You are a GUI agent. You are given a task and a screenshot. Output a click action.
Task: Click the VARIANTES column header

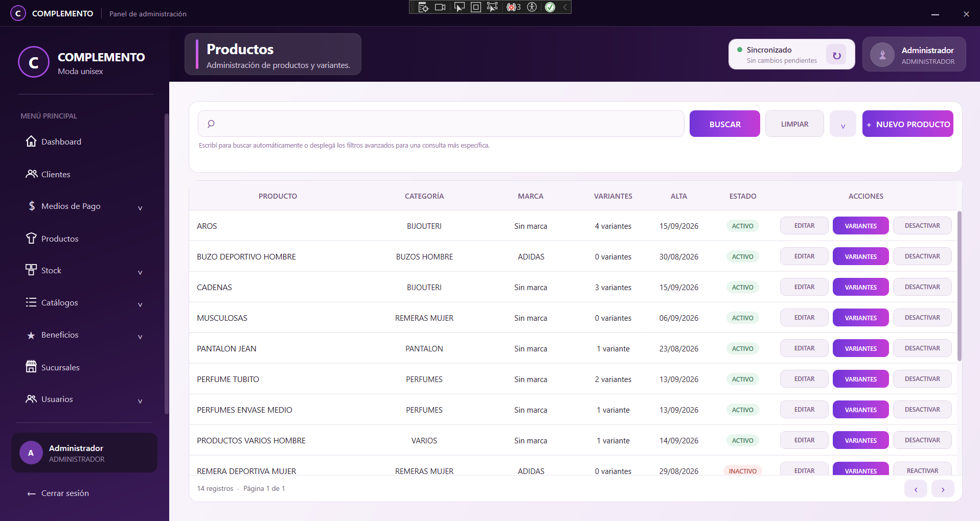pos(613,196)
